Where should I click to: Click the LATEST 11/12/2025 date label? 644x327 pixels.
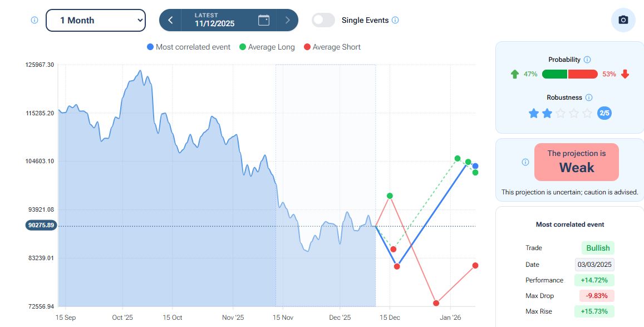tap(214, 20)
